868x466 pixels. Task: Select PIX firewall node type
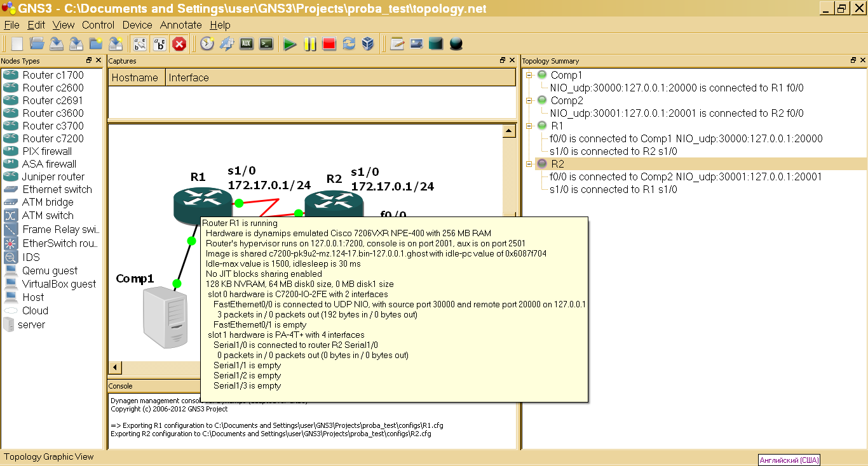[51, 151]
